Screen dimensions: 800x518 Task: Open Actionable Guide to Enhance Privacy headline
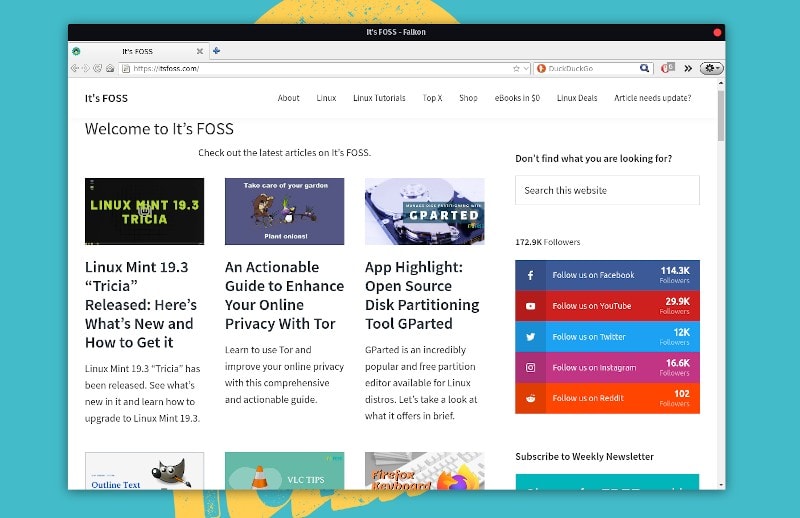(x=284, y=295)
